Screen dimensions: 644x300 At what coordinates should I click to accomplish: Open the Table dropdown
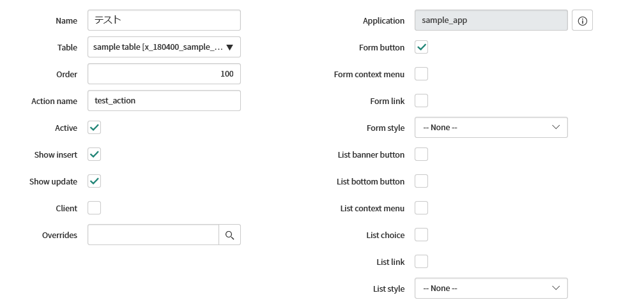tap(164, 47)
